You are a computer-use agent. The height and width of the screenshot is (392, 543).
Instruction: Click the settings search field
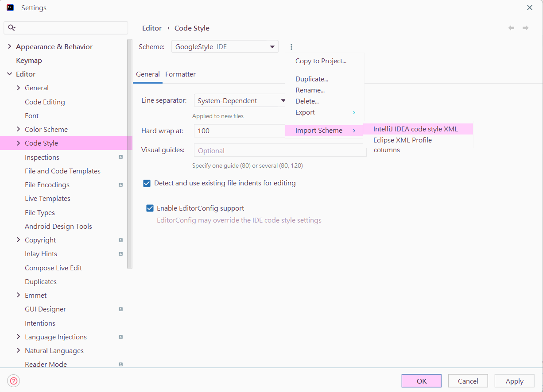point(66,28)
